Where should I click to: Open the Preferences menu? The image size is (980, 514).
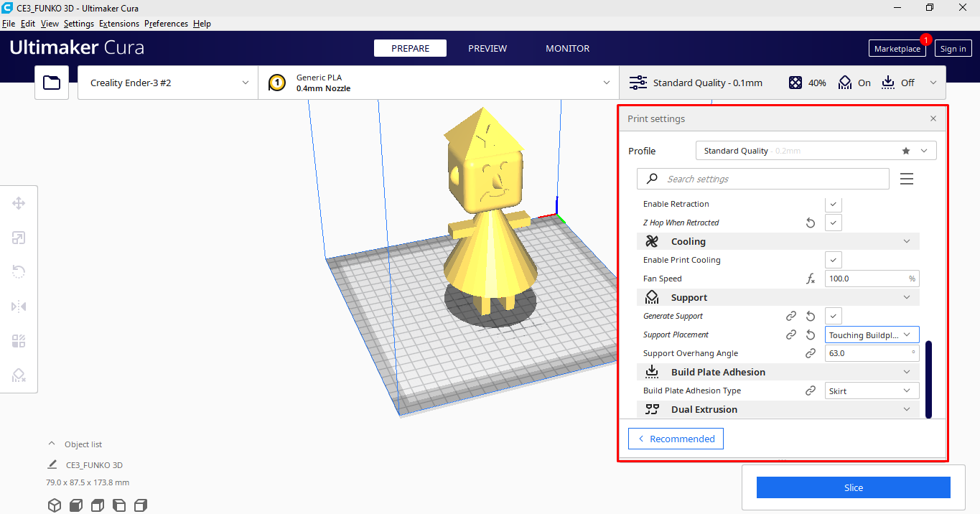click(166, 24)
